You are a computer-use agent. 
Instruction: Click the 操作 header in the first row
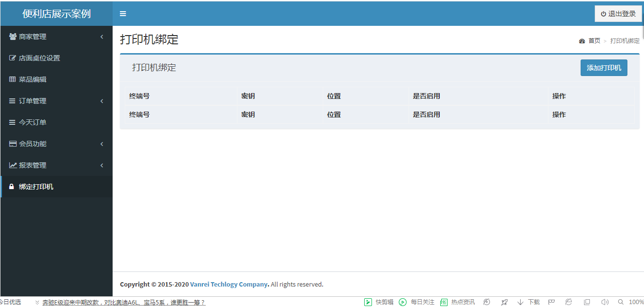point(559,96)
